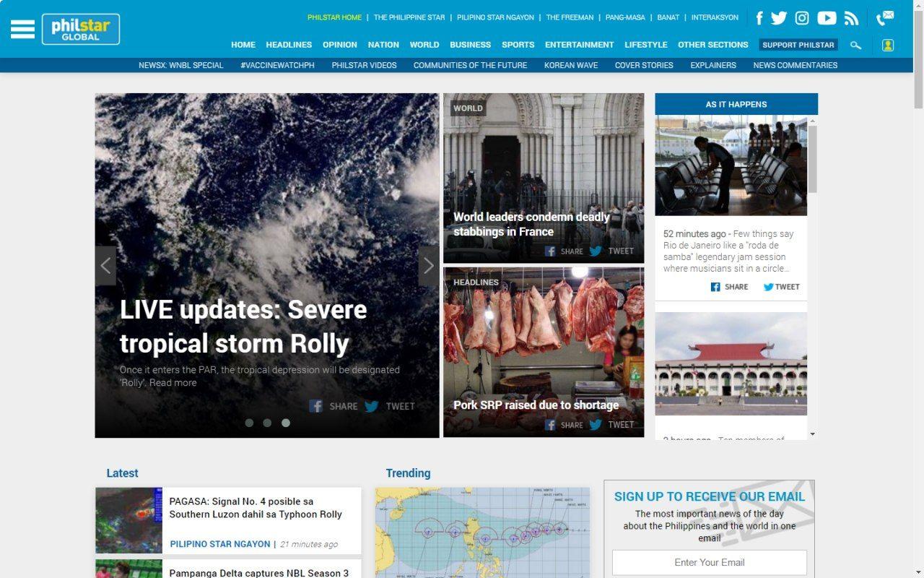Viewport: 924px width, 578px height.
Task: Open the Pork SRP raised due to shortage article
Action: (536, 405)
